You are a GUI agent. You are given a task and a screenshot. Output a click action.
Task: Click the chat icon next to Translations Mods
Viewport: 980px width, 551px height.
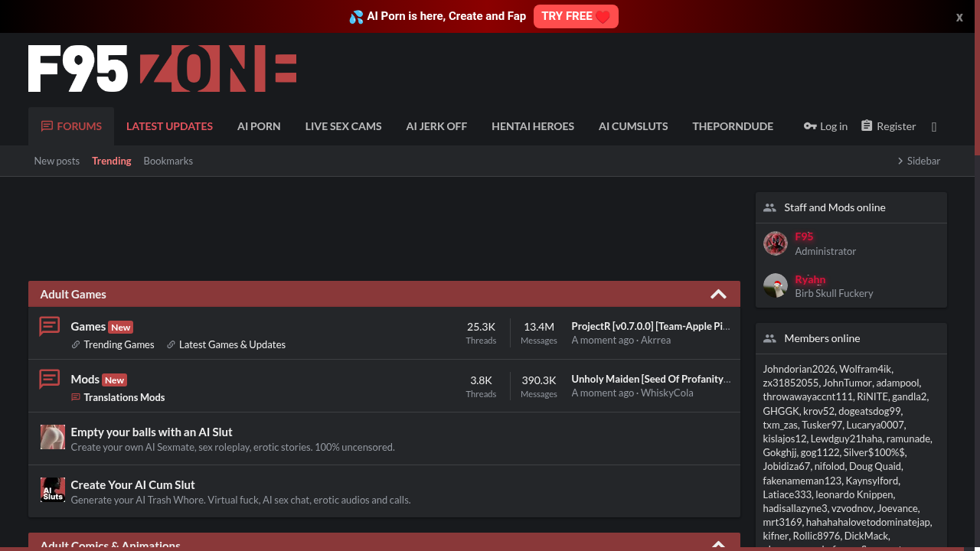76,397
